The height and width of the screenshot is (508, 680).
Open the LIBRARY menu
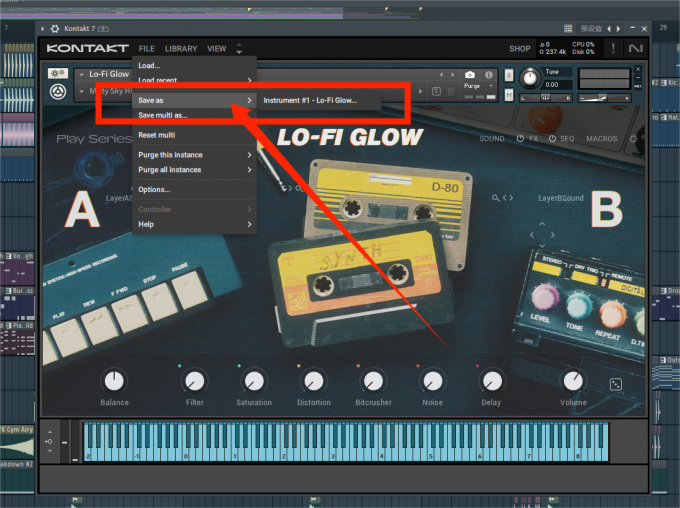(181, 49)
